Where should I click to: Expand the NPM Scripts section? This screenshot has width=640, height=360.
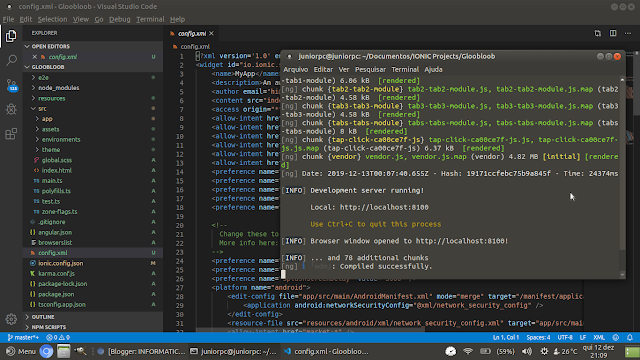[x=93, y=327]
